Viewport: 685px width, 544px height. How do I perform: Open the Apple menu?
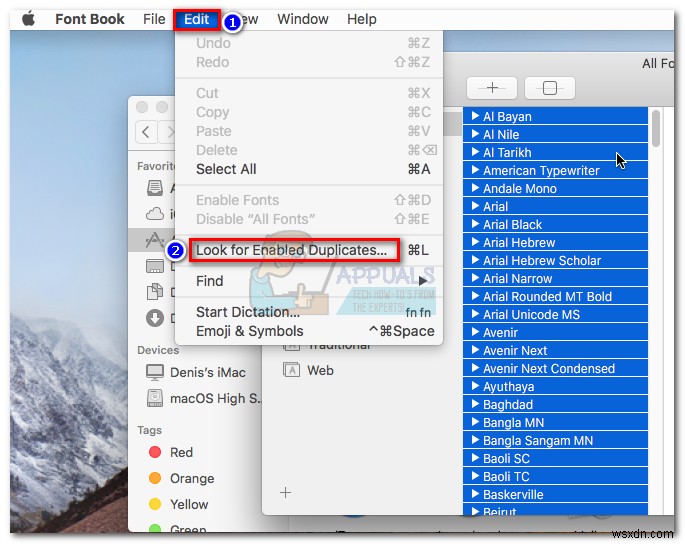coord(29,19)
